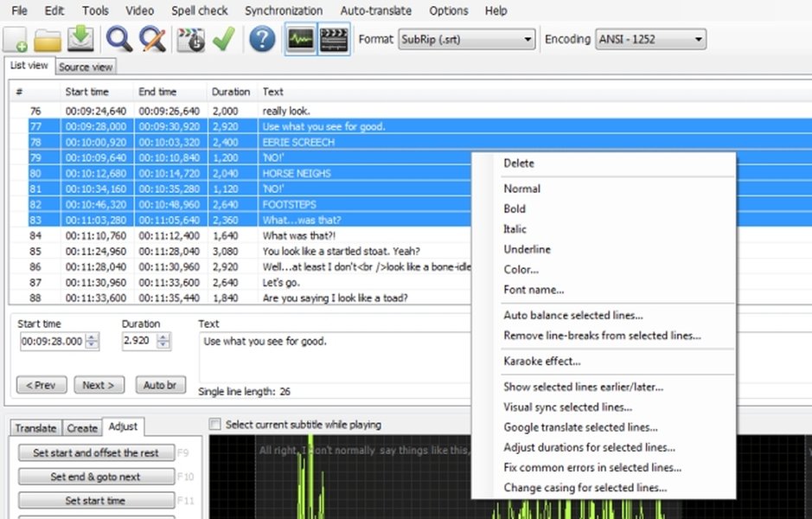Screen dimensions: 812x519
Task: Click the Duration column header
Action: pyautogui.click(x=232, y=92)
